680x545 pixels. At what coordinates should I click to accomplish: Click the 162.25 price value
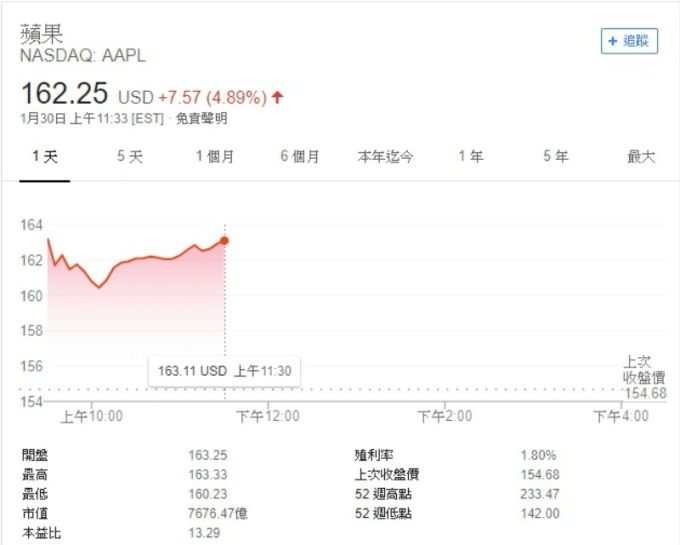pyautogui.click(x=64, y=93)
